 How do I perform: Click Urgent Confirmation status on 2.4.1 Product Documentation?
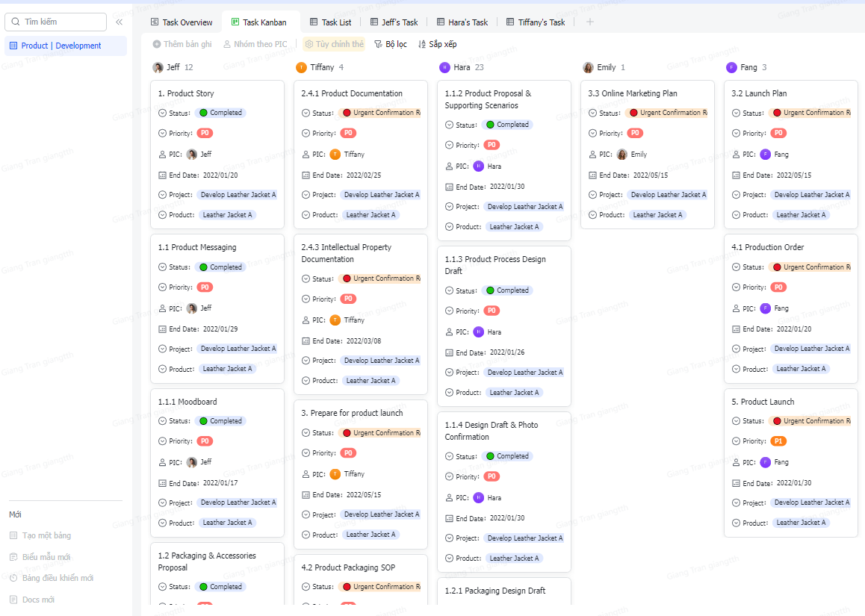380,113
